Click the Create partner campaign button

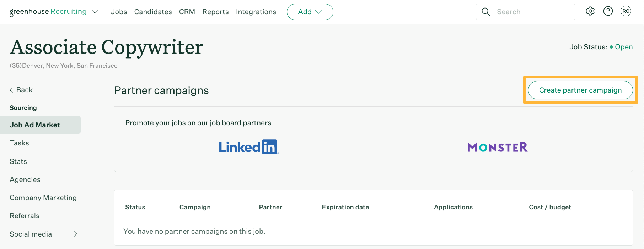(x=580, y=90)
